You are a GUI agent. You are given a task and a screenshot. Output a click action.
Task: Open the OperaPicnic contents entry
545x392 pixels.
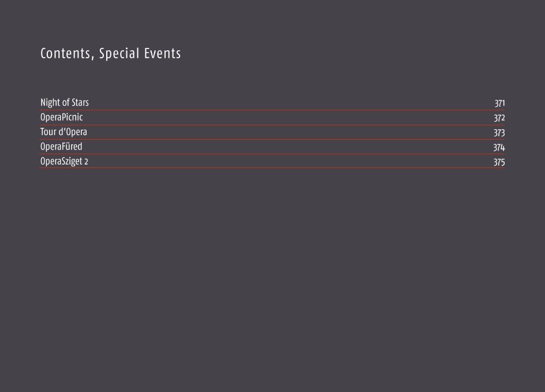coord(62,117)
